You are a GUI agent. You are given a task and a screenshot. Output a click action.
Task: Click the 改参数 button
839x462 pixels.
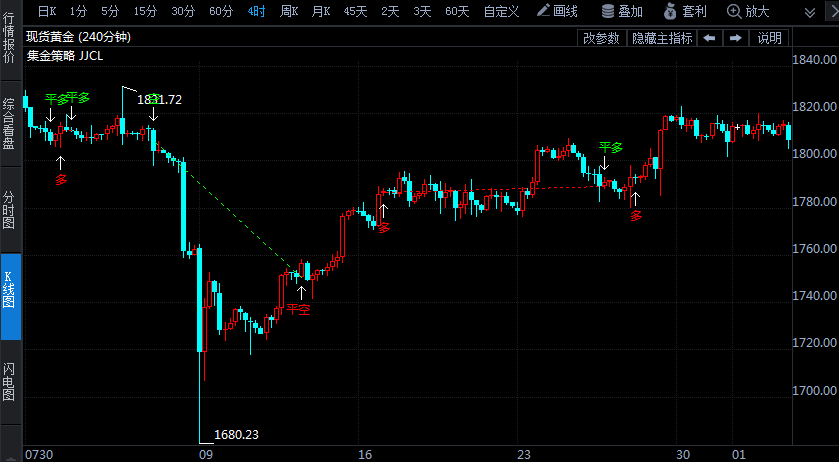(601, 38)
